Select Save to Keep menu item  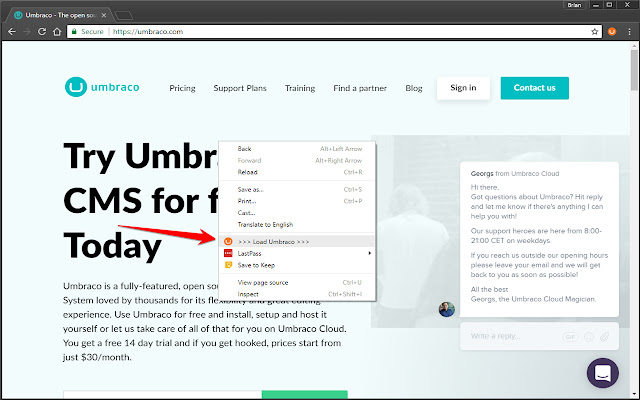click(297, 265)
